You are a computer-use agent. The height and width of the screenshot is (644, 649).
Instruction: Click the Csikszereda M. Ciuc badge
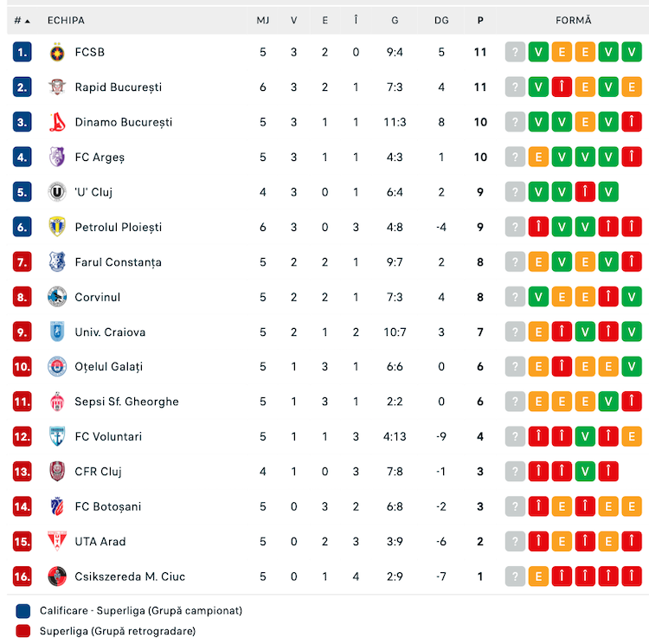(57, 576)
